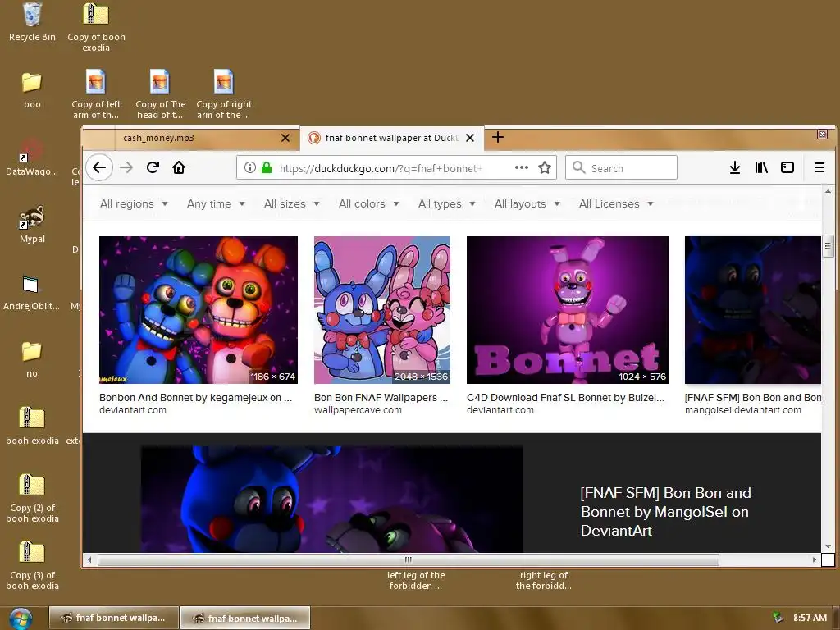Select the FNAF SFM Bon Bon thumbnail
Viewport: 840px width, 630px height.
[753, 309]
